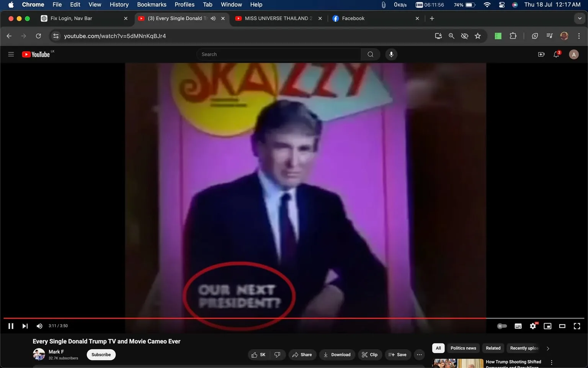Expand more category filter chips

tap(547, 348)
